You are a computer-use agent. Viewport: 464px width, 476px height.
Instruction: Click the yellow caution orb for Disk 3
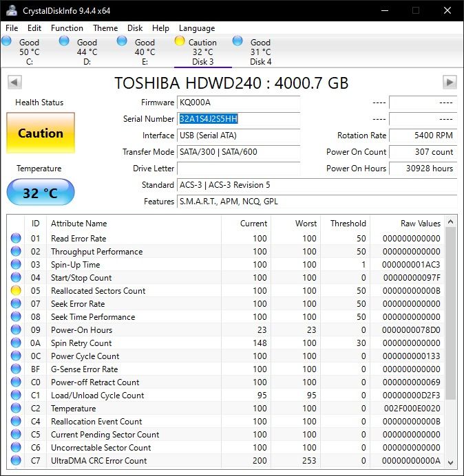pyautogui.click(x=180, y=41)
